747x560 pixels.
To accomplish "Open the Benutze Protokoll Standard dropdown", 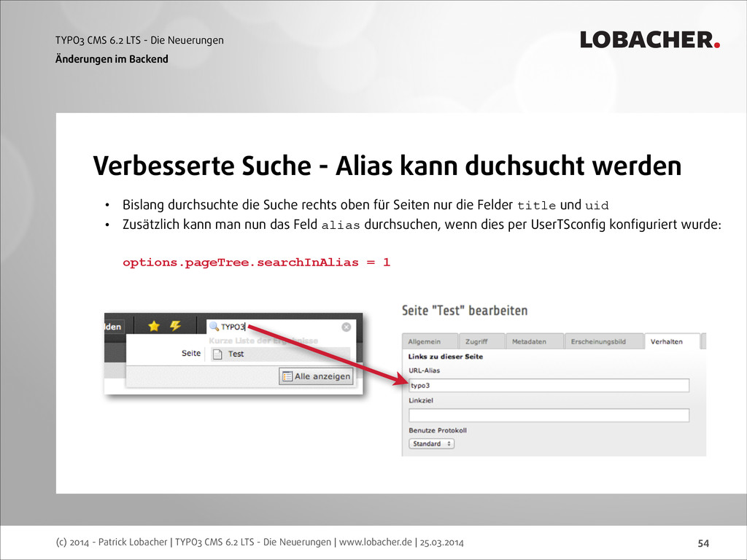I will click(432, 443).
